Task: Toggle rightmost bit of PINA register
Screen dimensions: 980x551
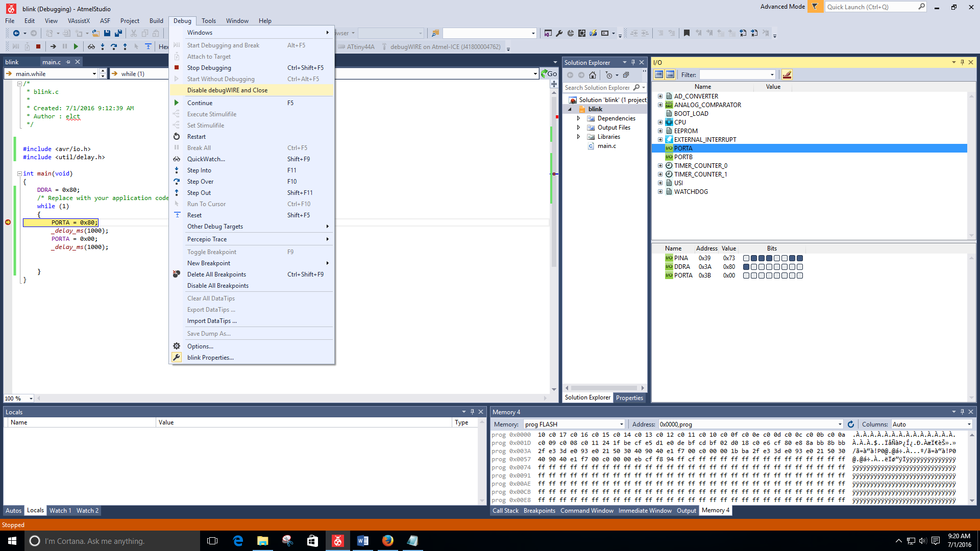Action: pyautogui.click(x=800, y=258)
